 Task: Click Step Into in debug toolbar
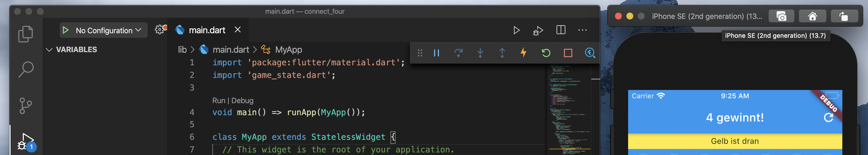pos(480,53)
